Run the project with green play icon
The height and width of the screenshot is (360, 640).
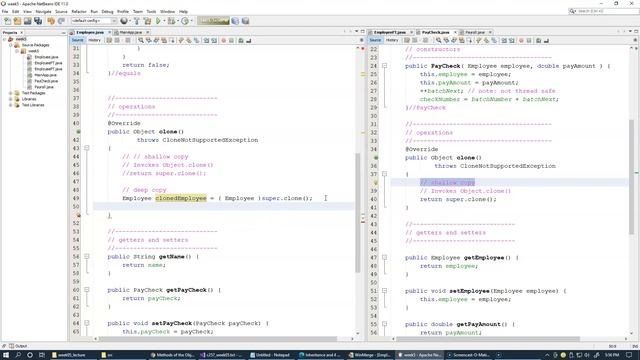(x=158, y=21)
